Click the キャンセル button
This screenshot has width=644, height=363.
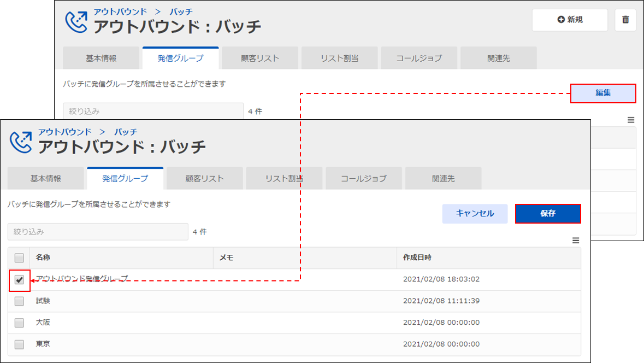coord(475,214)
